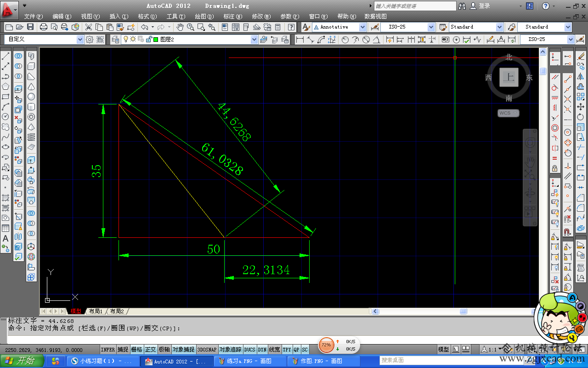Toggle 线宽 lineweight display
The height and width of the screenshot is (368, 588).
click(x=274, y=350)
